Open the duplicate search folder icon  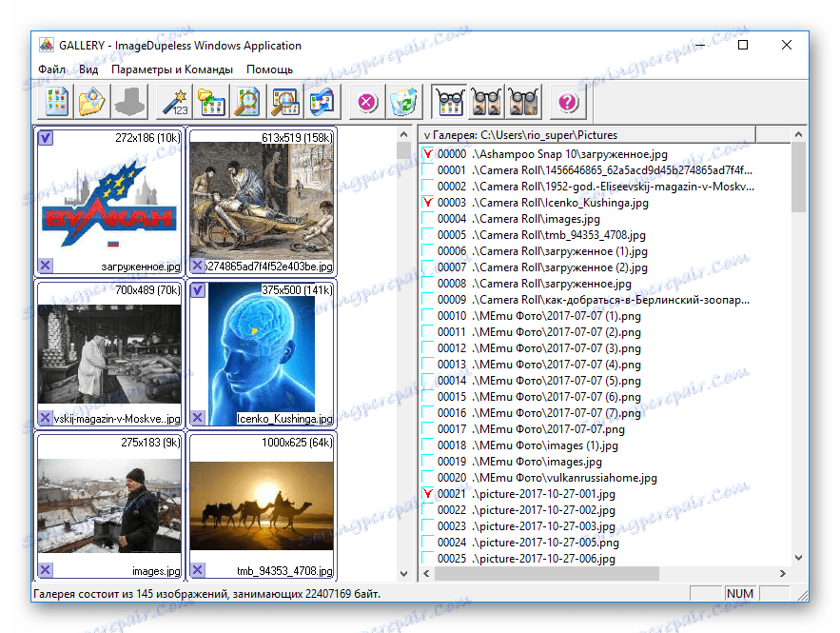[205, 101]
